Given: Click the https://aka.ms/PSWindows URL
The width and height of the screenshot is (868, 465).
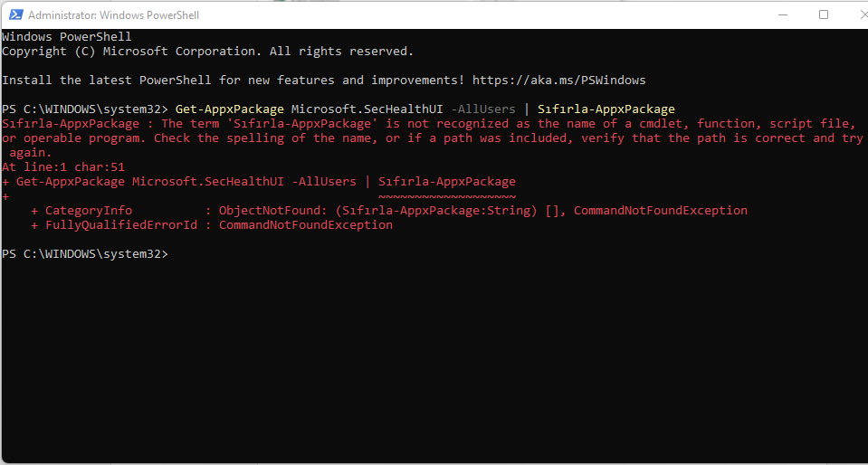Looking at the screenshot, I should pos(559,81).
